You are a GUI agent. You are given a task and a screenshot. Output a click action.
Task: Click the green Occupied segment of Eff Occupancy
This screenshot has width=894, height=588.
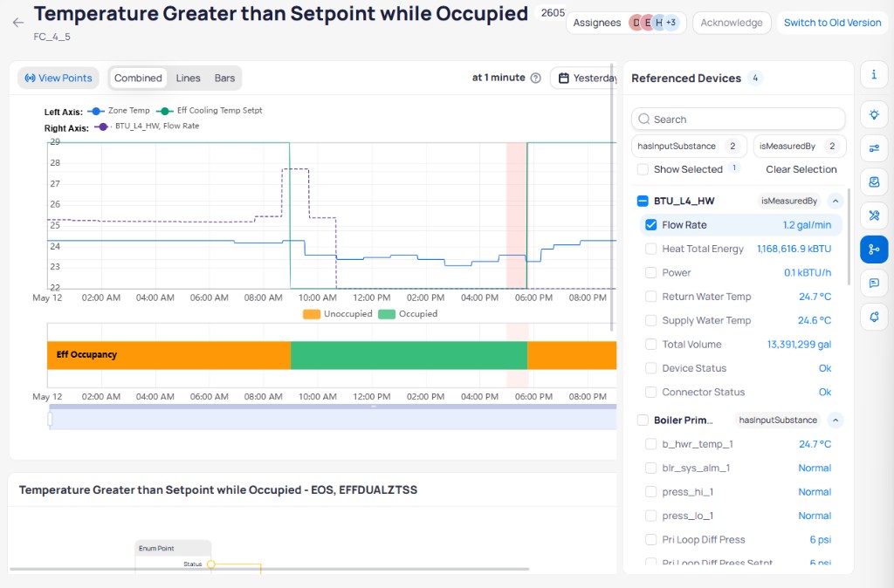pyautogui.click(x=409, y=355)
